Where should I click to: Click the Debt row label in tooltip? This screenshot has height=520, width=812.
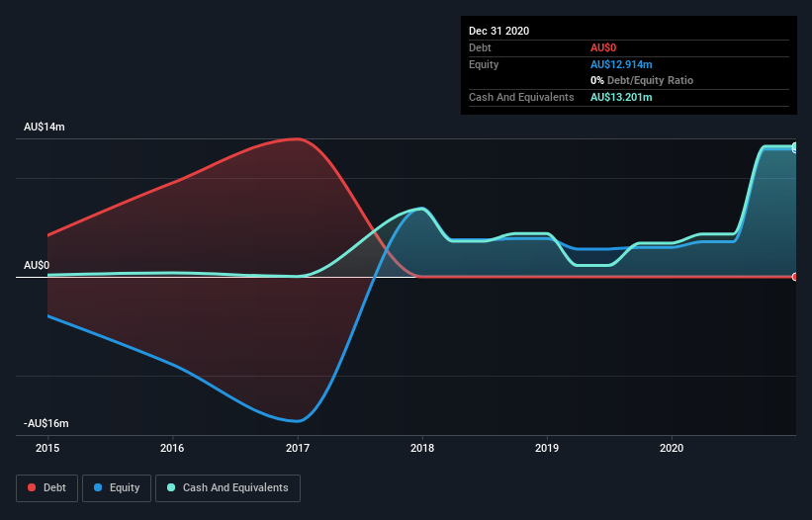point(480,47)
